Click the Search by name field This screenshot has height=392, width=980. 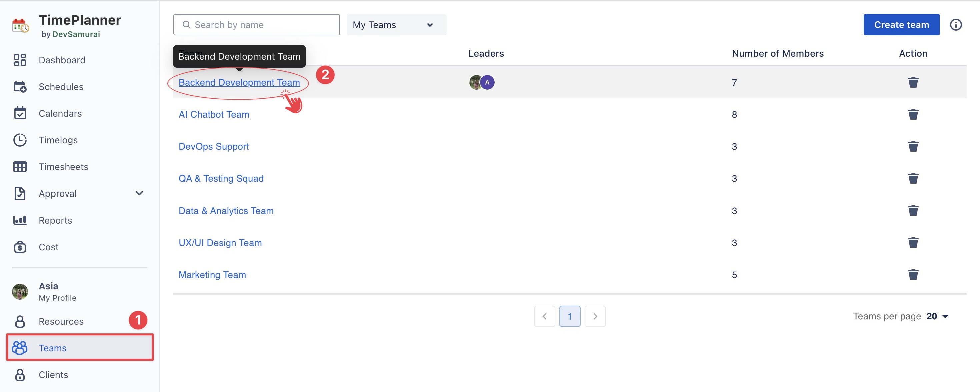coord(256,25)
